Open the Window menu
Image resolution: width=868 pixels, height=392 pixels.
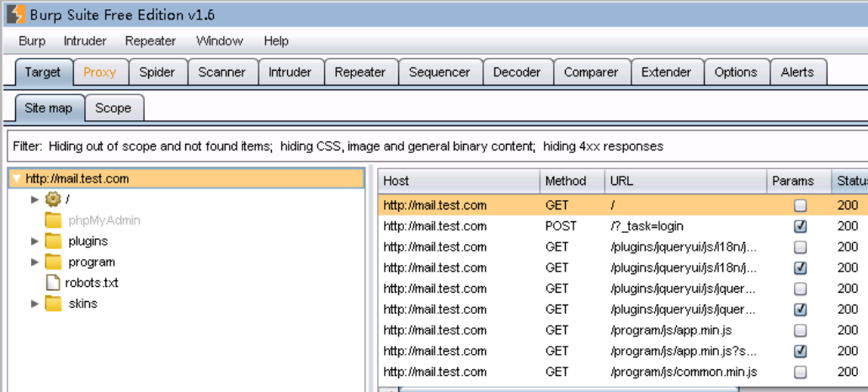tap(220, 41)
